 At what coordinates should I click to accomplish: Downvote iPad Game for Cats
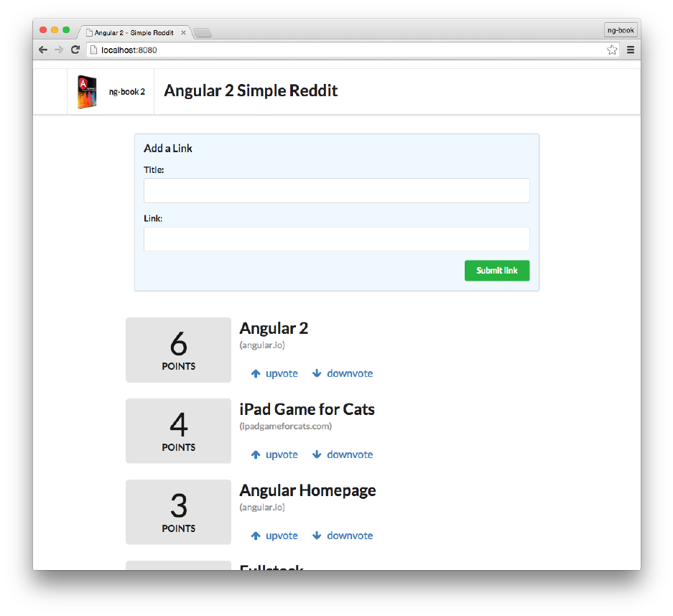tap(343, 454)
